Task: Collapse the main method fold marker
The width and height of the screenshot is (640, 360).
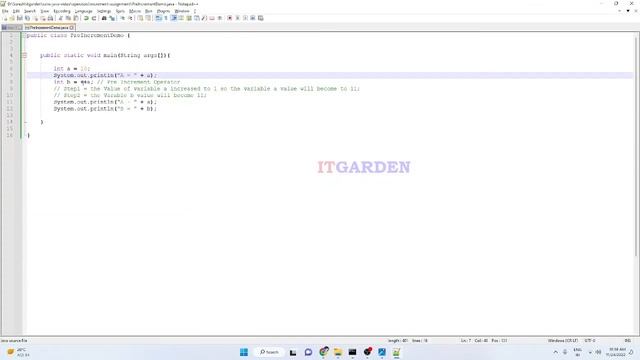Action: (24, 55)
